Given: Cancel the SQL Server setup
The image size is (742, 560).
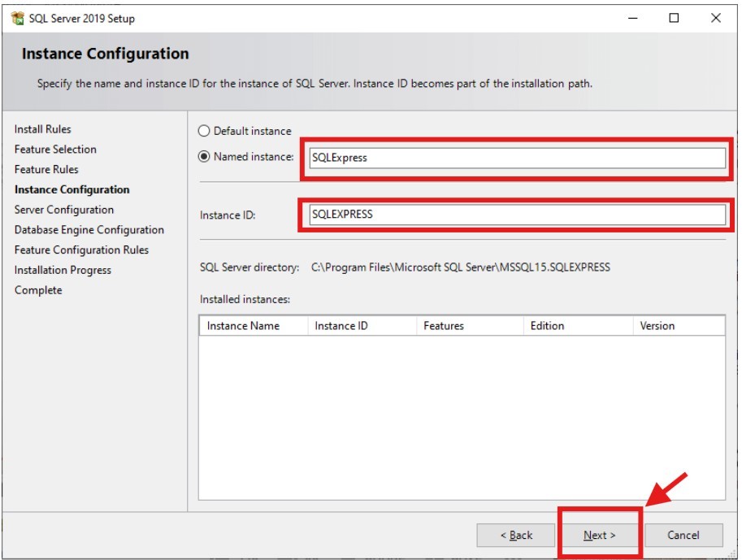Looking at the screenshot, I should 683,535.
